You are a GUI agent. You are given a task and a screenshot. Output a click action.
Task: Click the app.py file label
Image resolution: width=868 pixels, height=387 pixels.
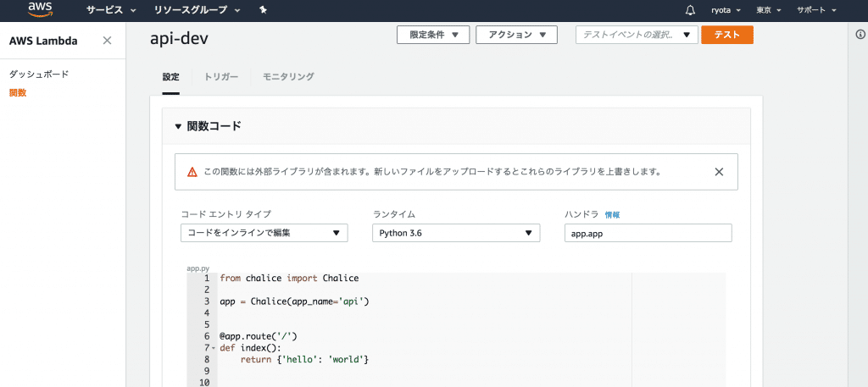198,268
